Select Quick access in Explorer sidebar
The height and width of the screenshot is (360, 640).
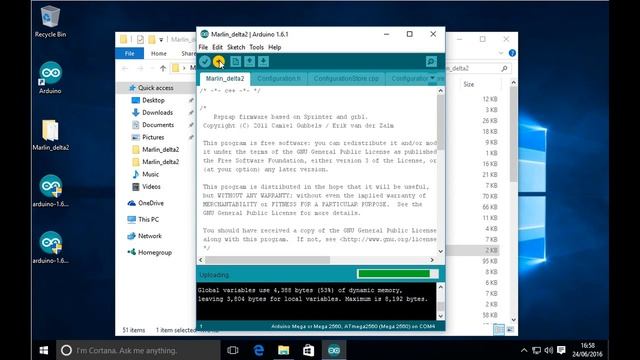pyautogui.click(x=156, y=88)
